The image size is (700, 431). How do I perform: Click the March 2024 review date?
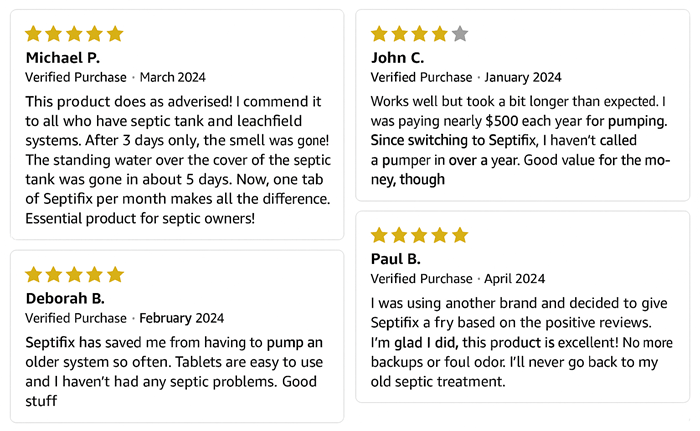point(173,77)
